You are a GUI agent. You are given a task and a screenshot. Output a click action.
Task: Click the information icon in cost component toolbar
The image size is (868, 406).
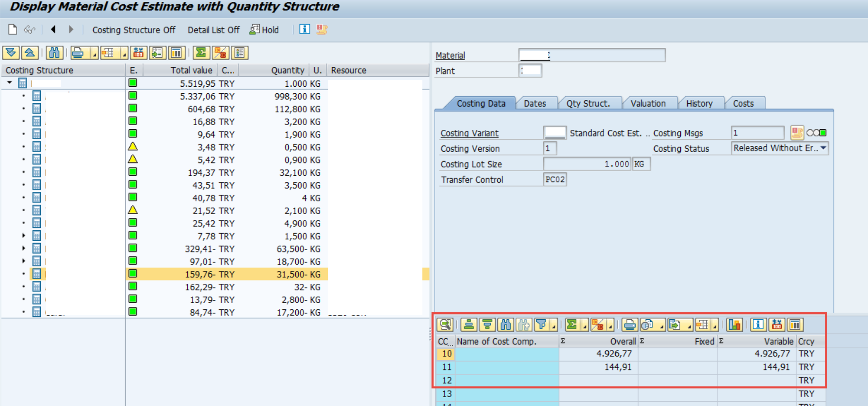coord(758,325)
